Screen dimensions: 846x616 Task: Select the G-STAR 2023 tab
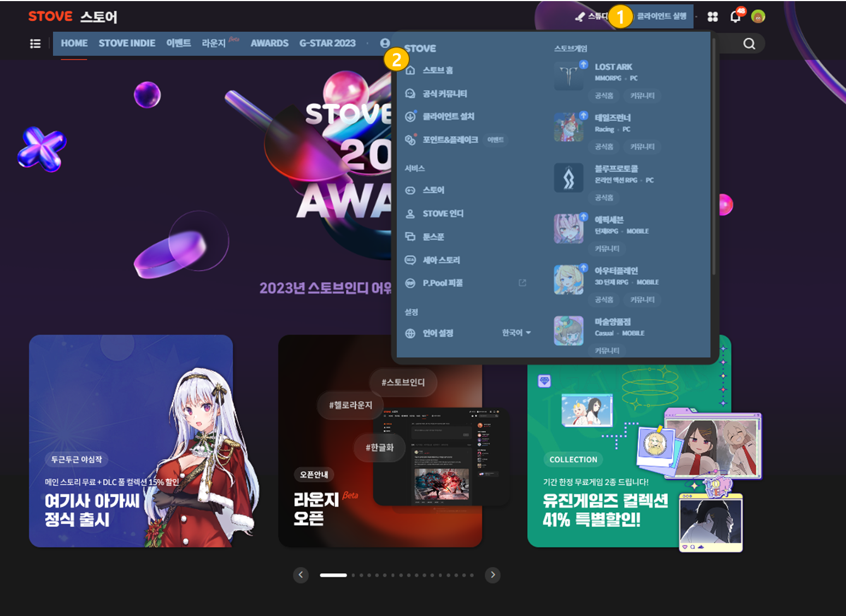327,43
